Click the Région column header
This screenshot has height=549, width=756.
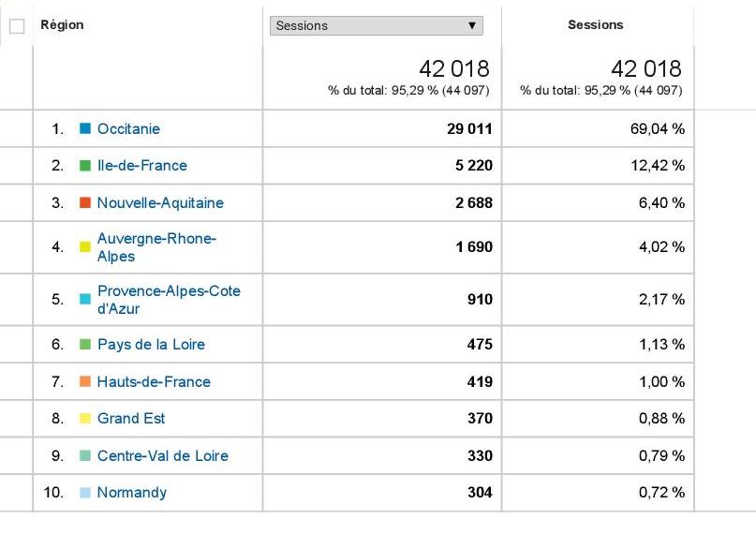click(62, 25)
